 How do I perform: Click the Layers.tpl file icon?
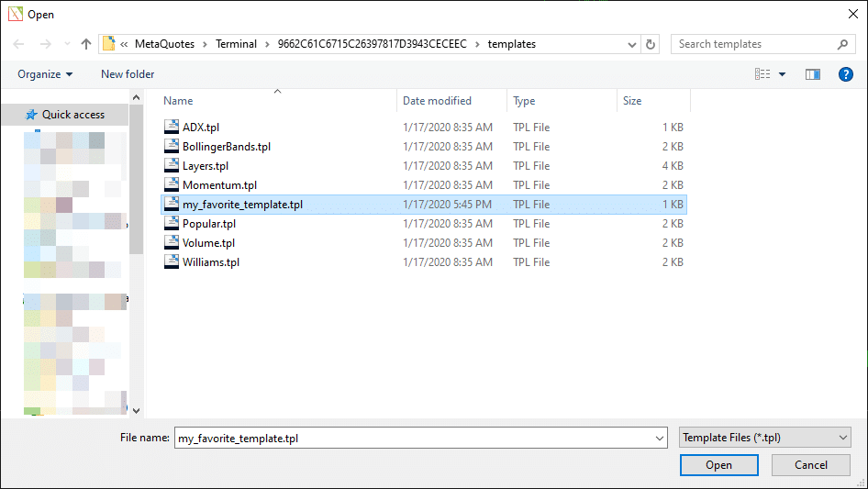tap(172, 165)
